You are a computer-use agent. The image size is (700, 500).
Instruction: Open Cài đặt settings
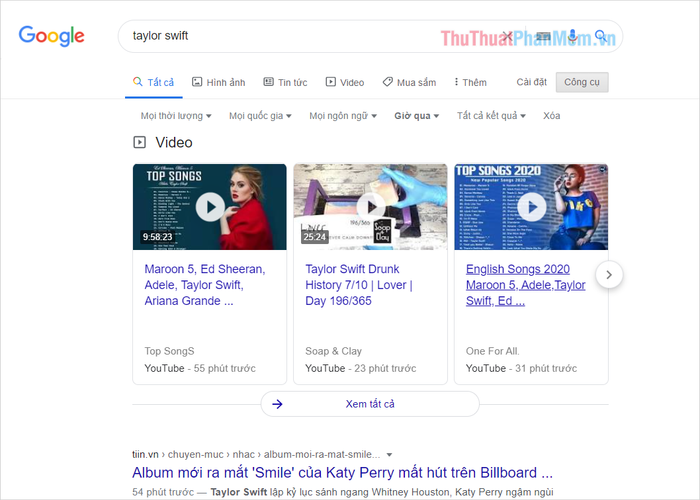[x=531, y=82]
